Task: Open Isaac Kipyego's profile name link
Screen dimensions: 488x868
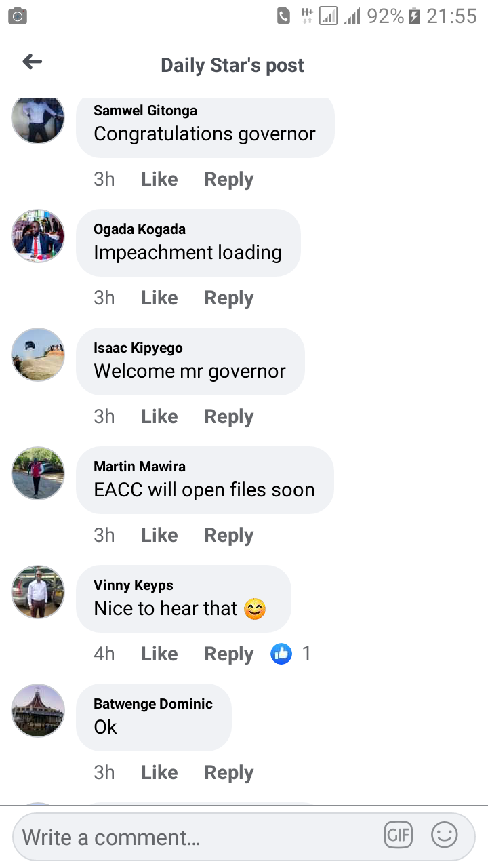Action: (138, 348)
